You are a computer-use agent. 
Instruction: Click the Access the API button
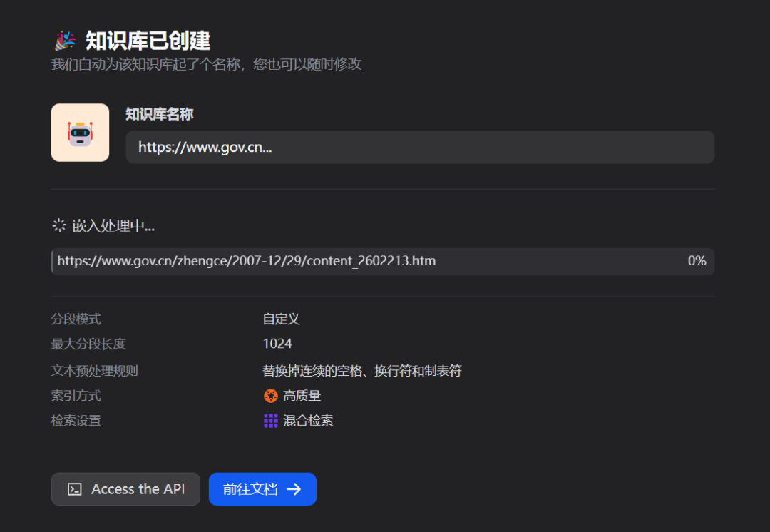click(125, 489)
